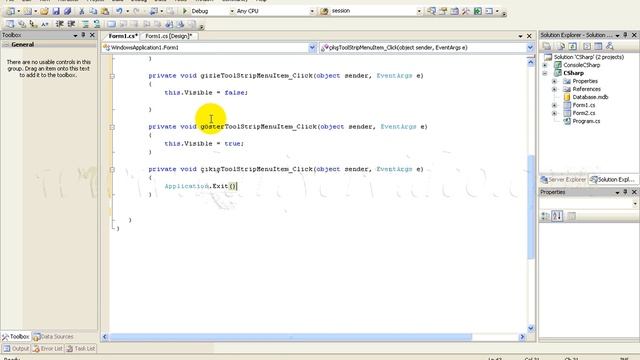640x360 pixels.
Task: Expand the Properties folder node
Action: click(x=554, y=81)
